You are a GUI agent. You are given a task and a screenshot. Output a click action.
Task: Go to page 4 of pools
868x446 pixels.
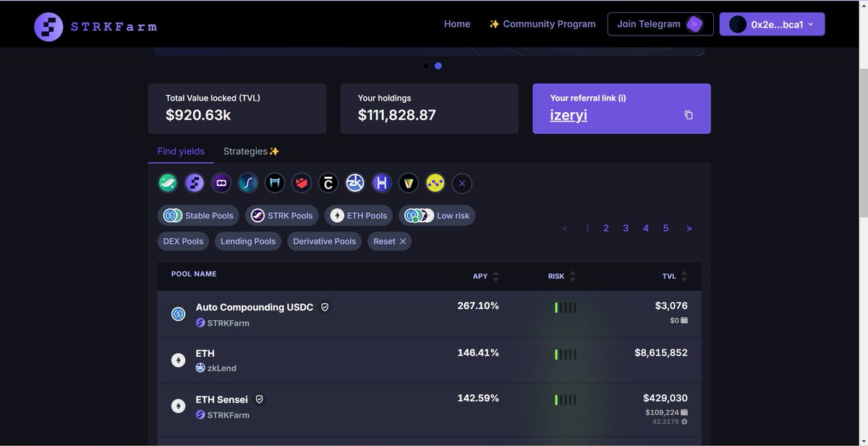click(646, 228)
